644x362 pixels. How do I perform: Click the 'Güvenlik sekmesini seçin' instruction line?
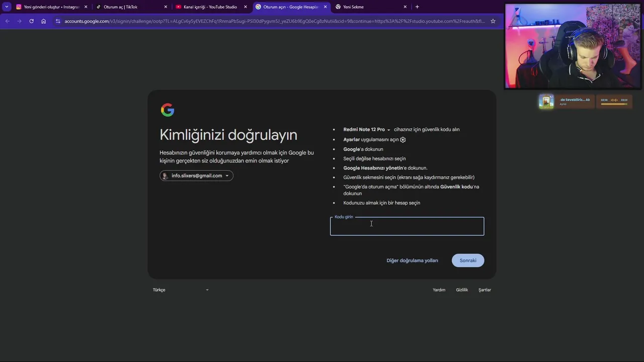(x=409, y=177)
